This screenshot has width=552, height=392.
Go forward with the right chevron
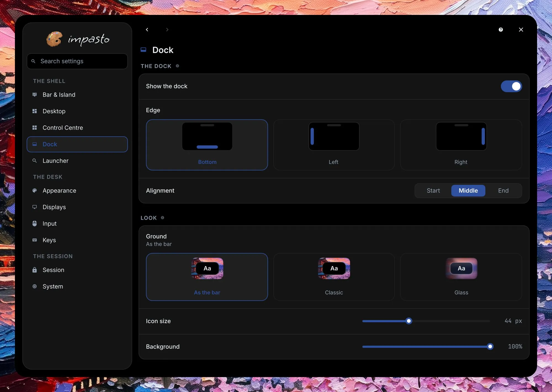coord(167,30)
